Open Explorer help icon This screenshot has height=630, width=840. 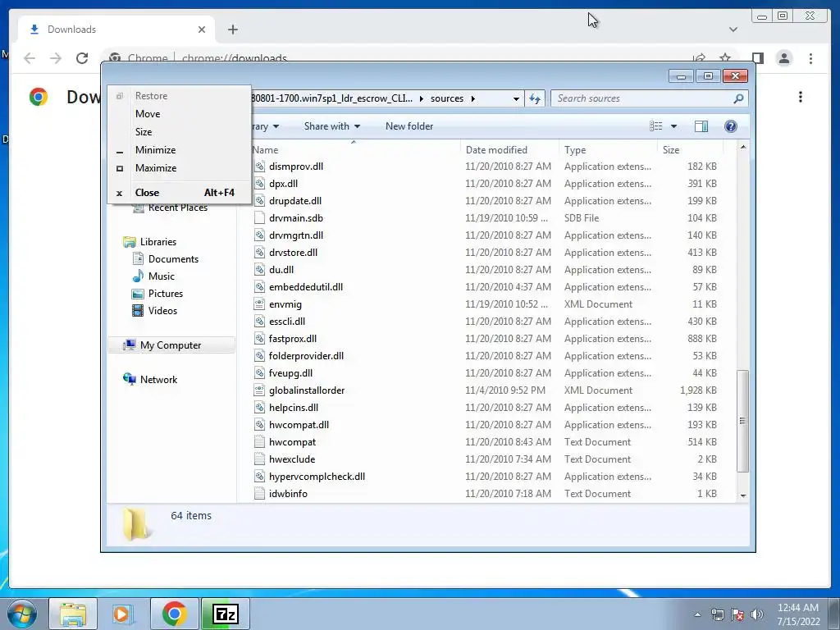(730, 126)
